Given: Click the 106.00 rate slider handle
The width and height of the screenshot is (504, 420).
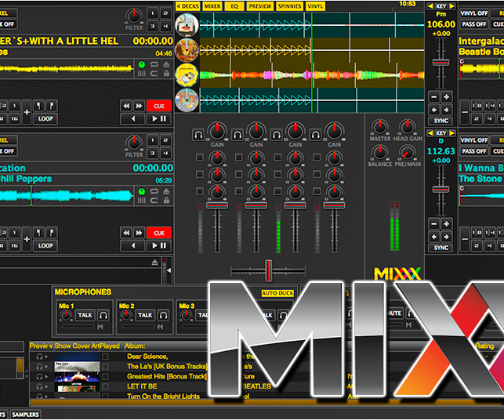Looking at the screenshot, I should (441, 62).
